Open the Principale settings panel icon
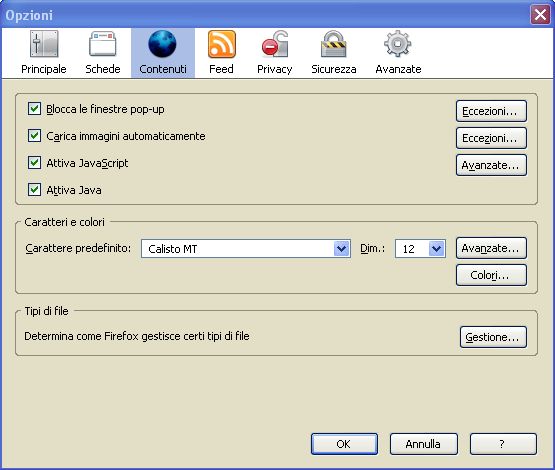555x470 pixels. pos(44,44)
